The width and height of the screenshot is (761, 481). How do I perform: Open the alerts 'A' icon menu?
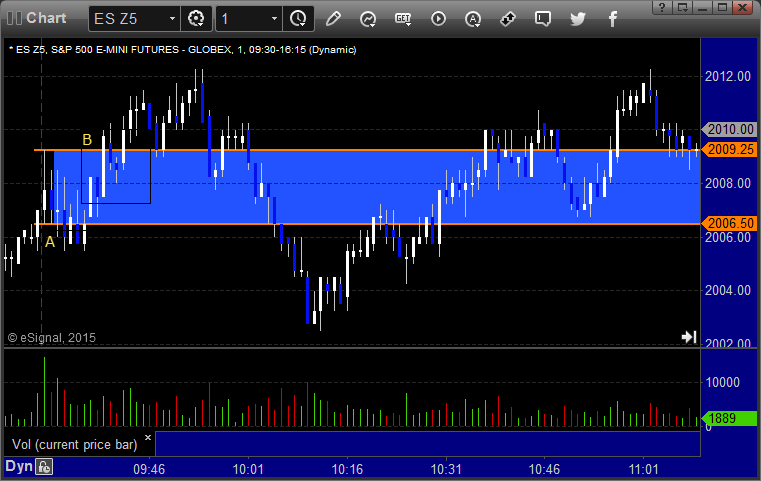coord(473,19)
